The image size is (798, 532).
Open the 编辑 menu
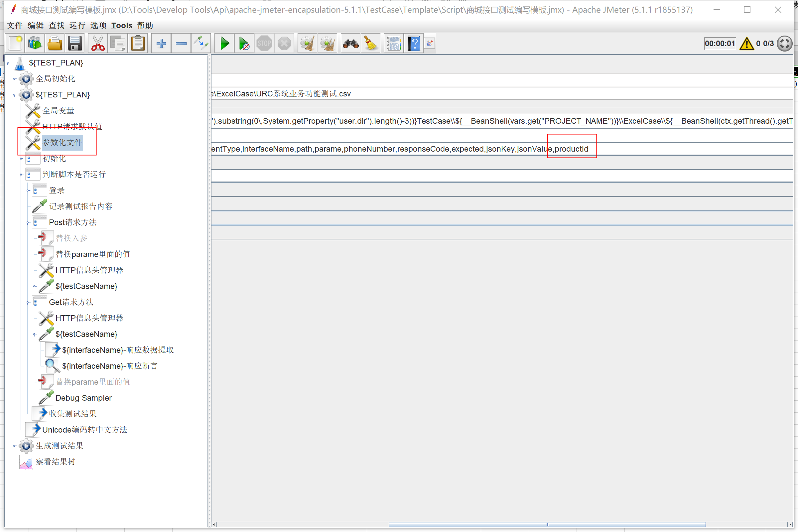coord(35,26)
